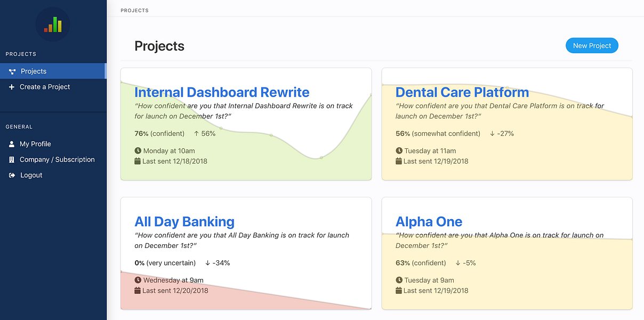644x320 pixels.
Task: Open the All Day Banking project
Action: point(184,222)
